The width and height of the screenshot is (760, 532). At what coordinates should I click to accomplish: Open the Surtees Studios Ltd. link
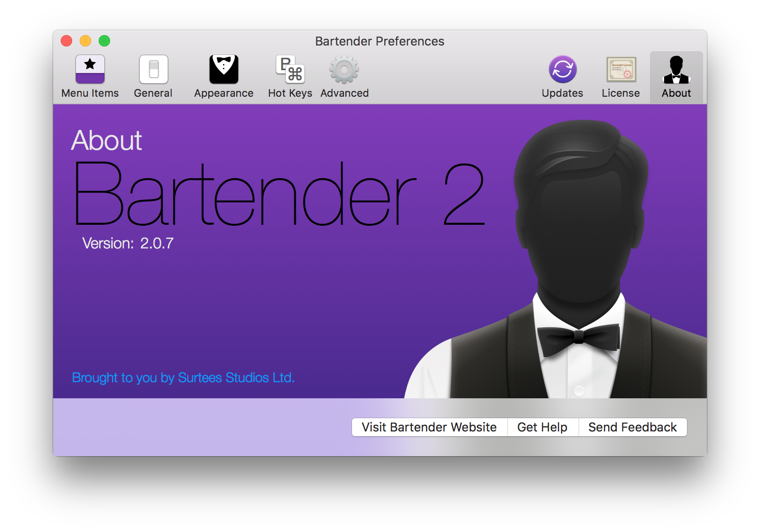coord(184,378)
